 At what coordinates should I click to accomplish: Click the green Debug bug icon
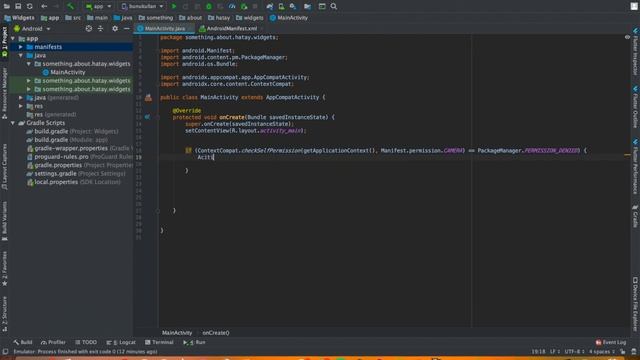(x=209, y=6)
